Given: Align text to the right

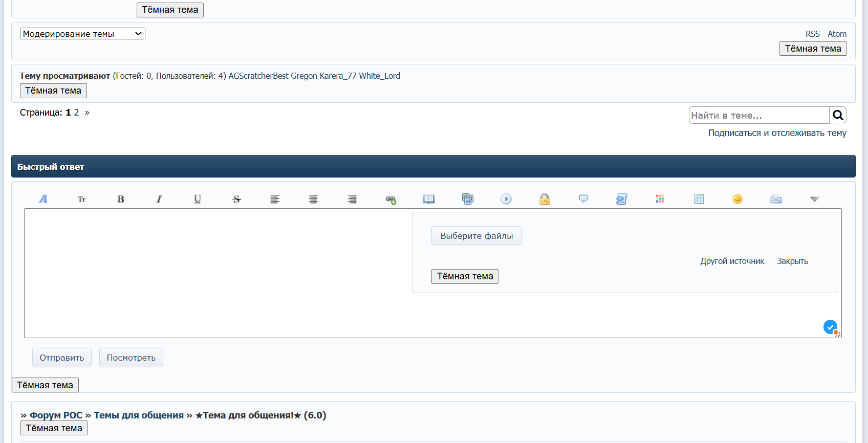Looking at the screenshot, I should point(352,199).
